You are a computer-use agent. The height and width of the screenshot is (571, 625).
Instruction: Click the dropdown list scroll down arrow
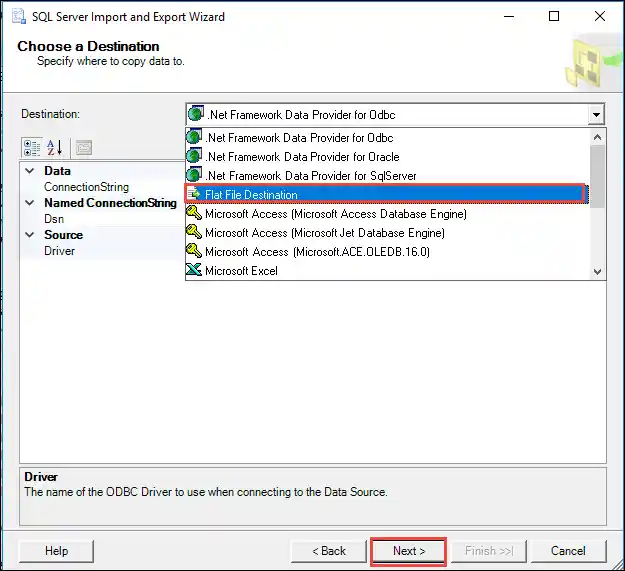pos(597,272)
